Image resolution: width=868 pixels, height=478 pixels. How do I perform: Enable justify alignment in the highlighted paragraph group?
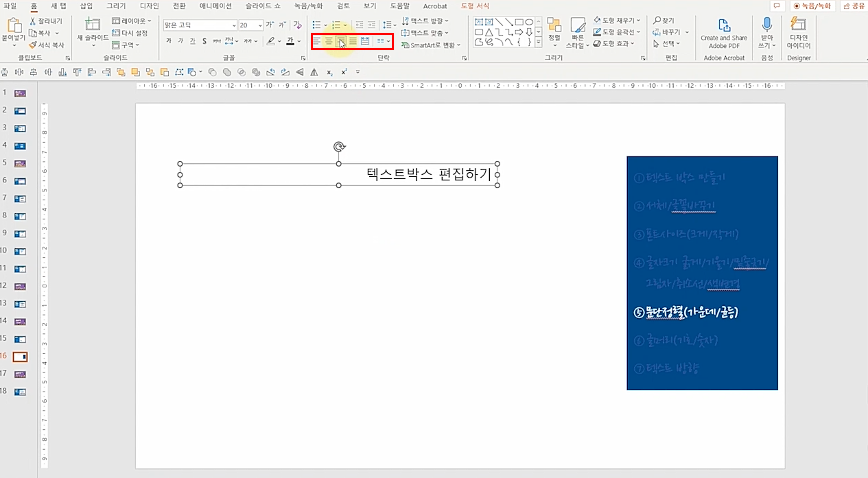(353, 41)
